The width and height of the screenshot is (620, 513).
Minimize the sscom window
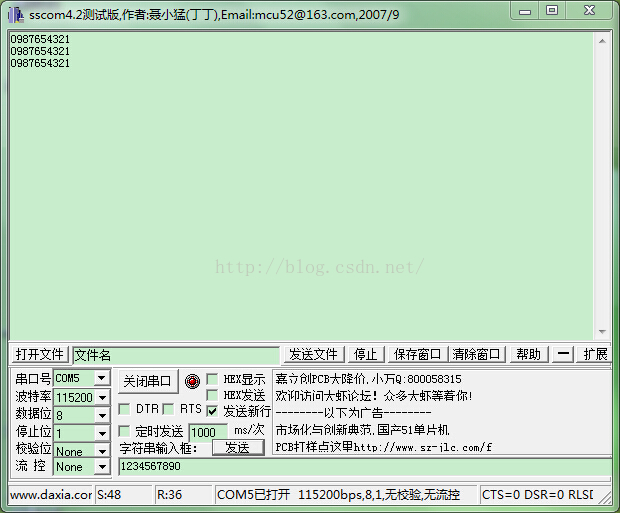[525, 11]
